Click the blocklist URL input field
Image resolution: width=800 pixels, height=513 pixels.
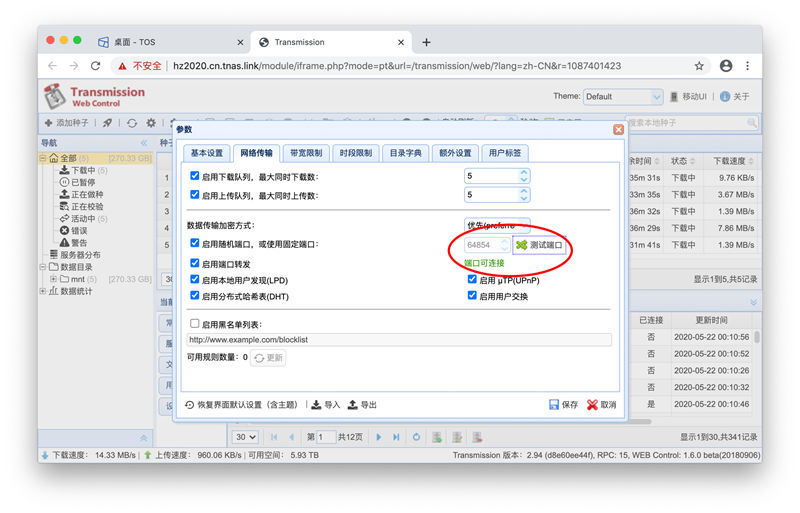pyautogui.click(x=399, y=340)
